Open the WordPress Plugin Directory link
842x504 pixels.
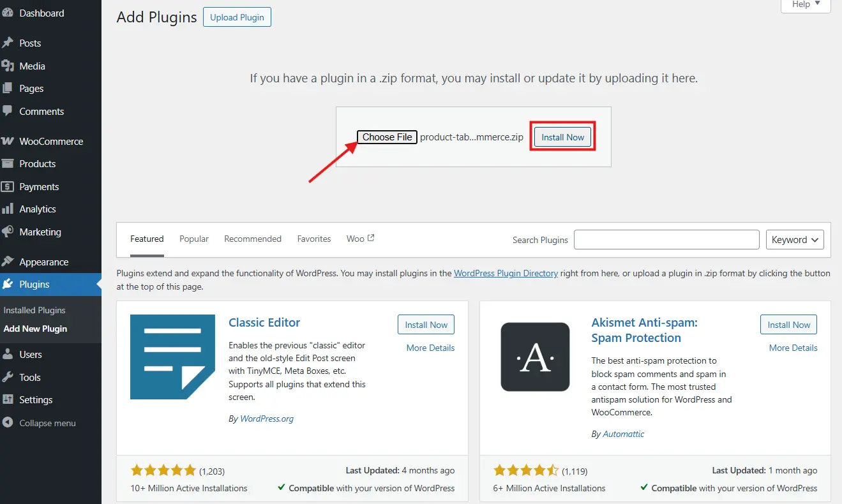coord(506,273)
